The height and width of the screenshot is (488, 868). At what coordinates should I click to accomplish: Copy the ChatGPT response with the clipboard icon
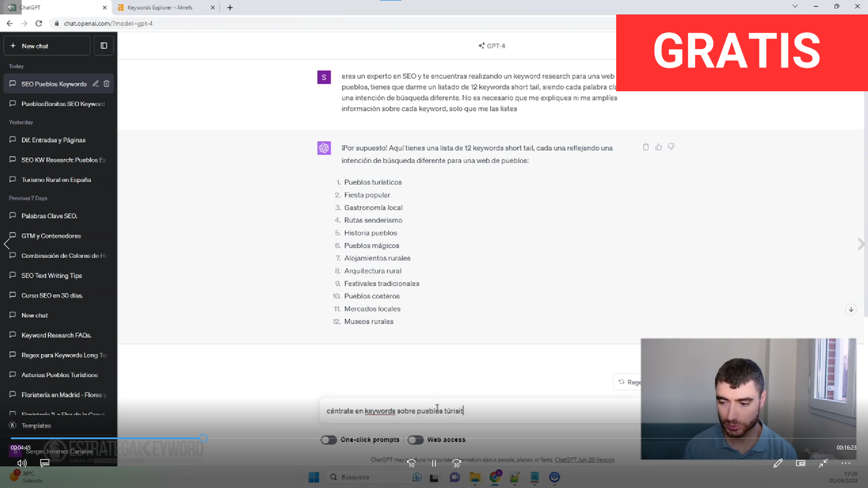click(x=646, y=147)
